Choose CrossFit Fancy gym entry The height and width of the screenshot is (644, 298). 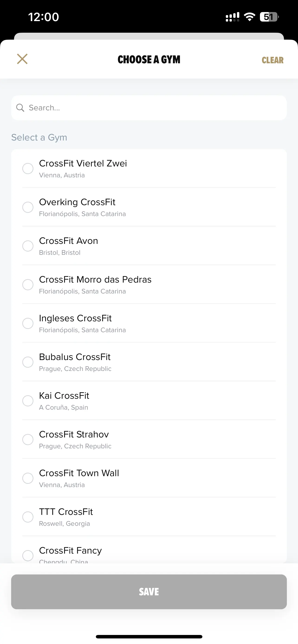point(149,550)
